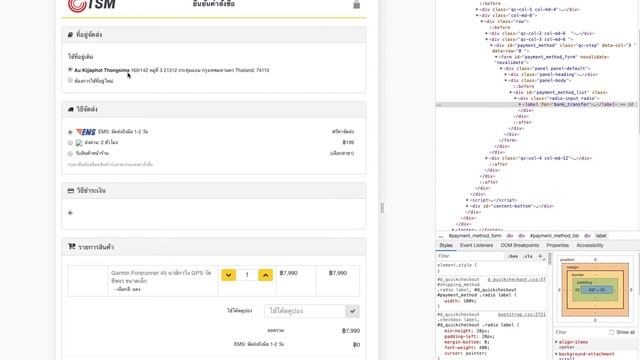Click the coupon code input field

[305, 311]
